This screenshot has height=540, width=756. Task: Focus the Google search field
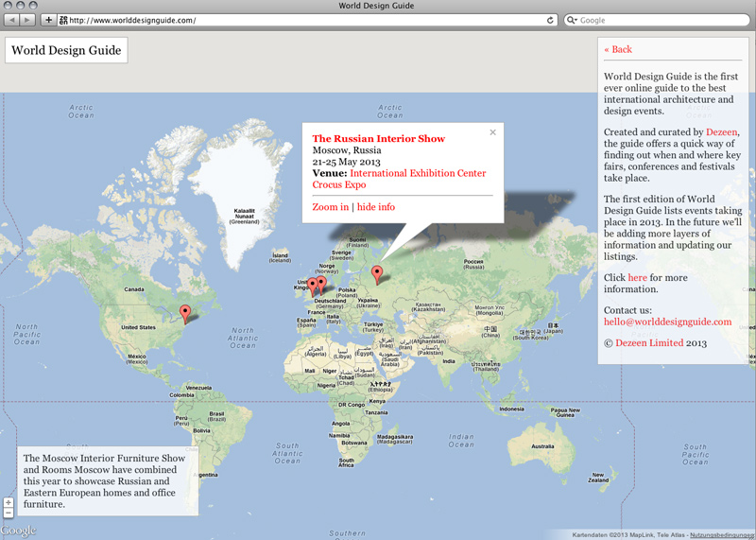coord(657,20)
